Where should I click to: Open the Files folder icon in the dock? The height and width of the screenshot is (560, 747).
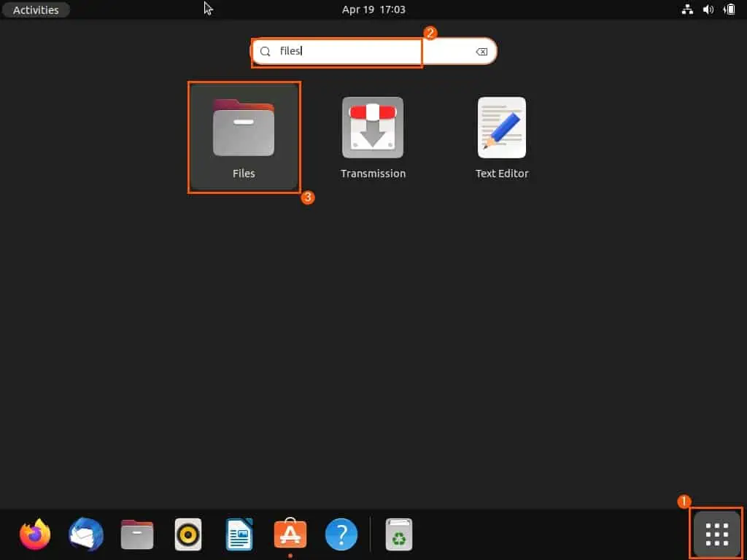click(x=137, y=534)
